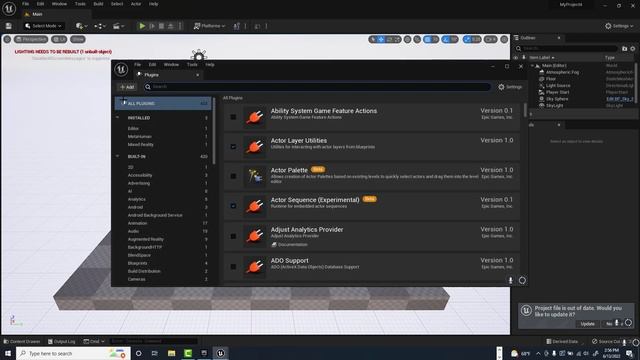The height and width of the screenshot is (360, 640).
Task: Focus the Outliner search field
Action: pos(567,48)
